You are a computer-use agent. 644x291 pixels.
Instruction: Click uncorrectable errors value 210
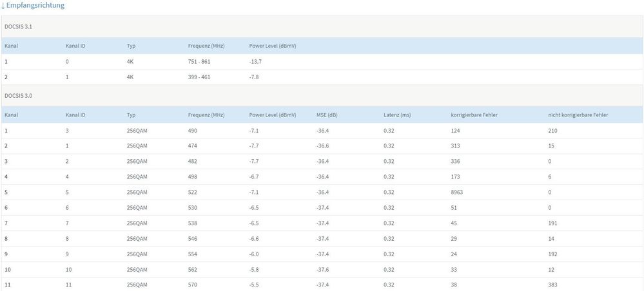tap(552, 131)
